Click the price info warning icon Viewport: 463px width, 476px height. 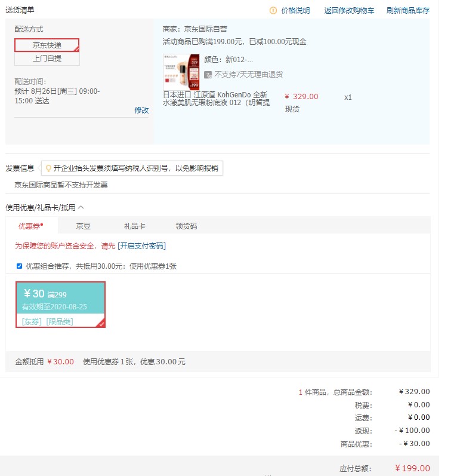[x=273, y=11]
